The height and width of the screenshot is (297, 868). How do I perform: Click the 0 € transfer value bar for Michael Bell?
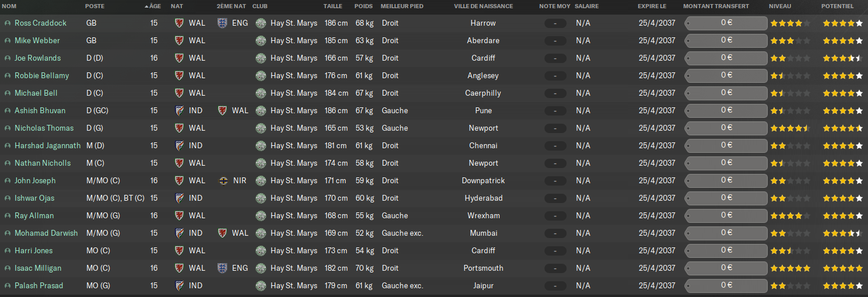click(x=726, y=93)
